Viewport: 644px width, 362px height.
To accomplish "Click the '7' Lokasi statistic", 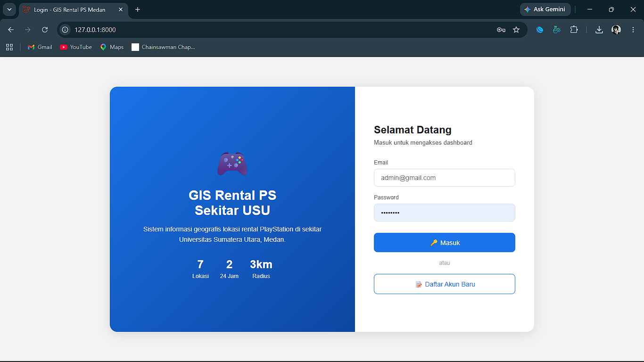I will (x=200, y=269).
